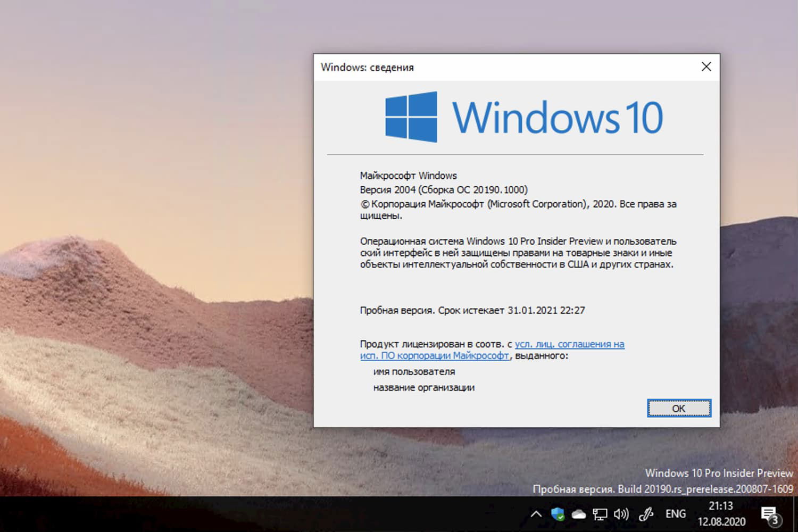Viewport: 798px width, 532px height.
Task: Close the Windows: сведения dialog
Action: point(706,67)
